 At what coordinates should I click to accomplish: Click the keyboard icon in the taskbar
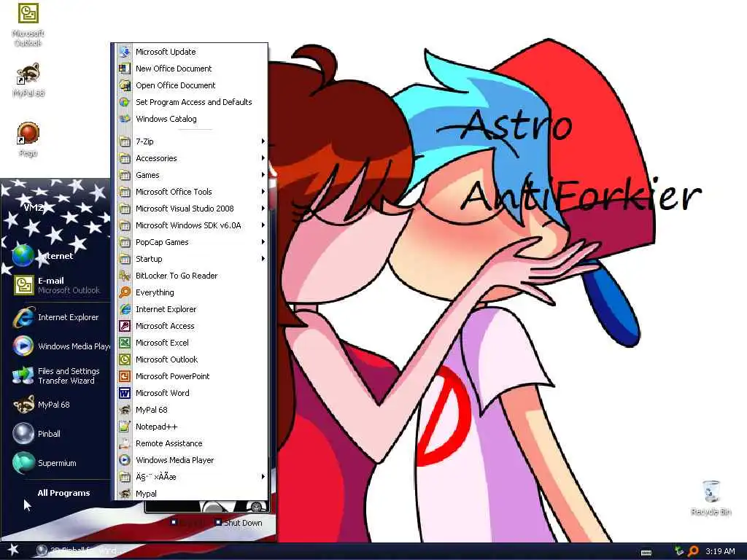click(x=646, y=553)
